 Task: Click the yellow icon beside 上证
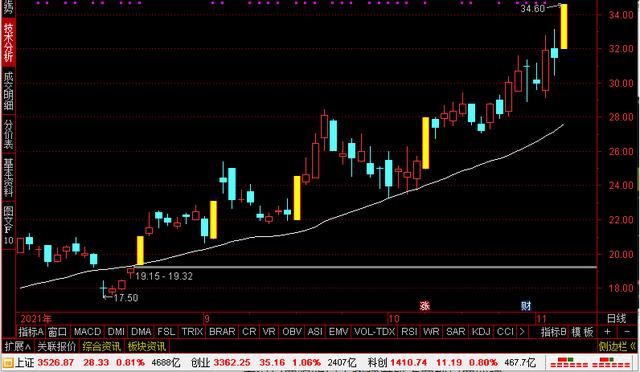(8, 362)
